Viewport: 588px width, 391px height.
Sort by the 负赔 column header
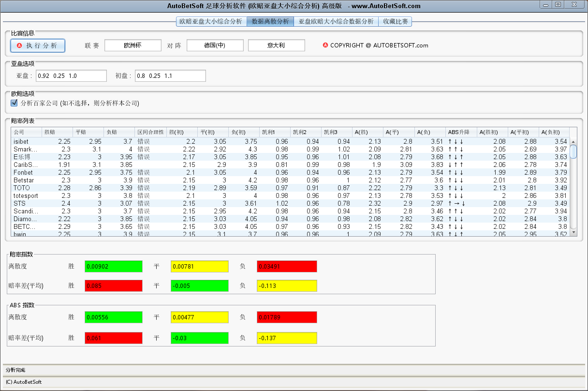tap(119, 132)
